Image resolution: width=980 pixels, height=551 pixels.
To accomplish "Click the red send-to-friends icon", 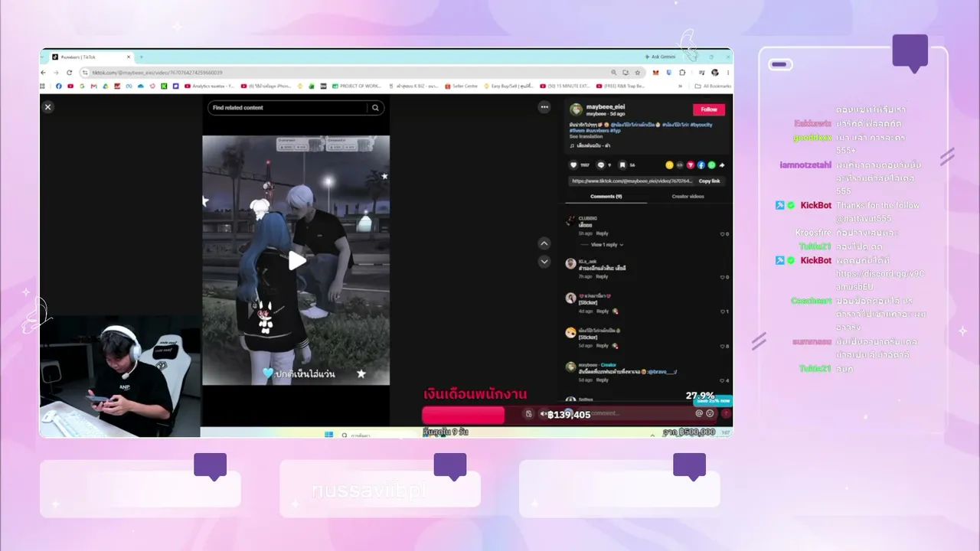I will tap(691, 165).
